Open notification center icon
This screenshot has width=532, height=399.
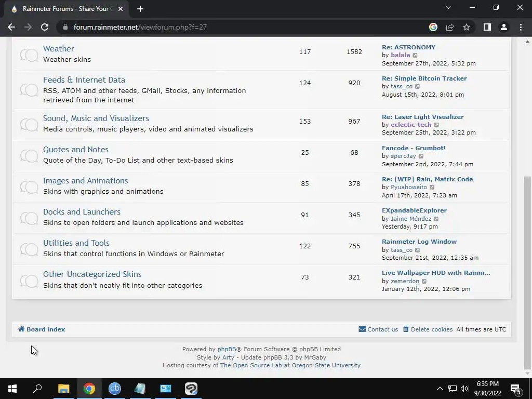click(x=516, y=389)
